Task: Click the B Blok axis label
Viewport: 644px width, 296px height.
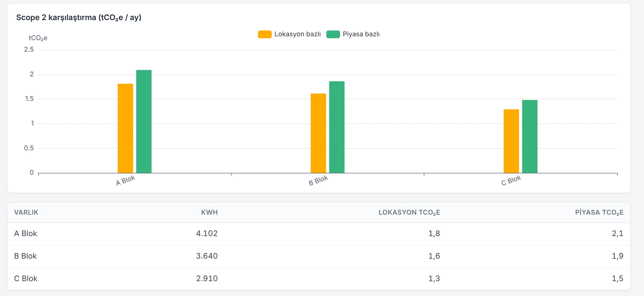Action: tap(318, 181)
